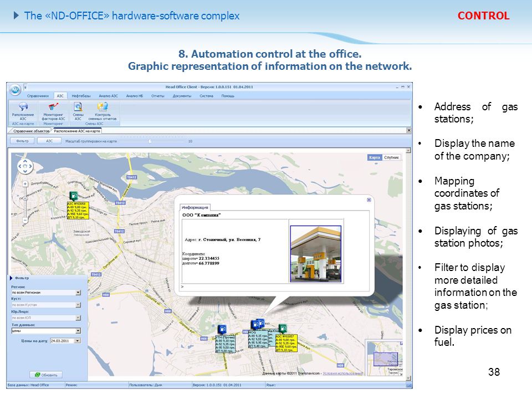Click the Мониторинг факторов АЗС icon

click(53, 112)
